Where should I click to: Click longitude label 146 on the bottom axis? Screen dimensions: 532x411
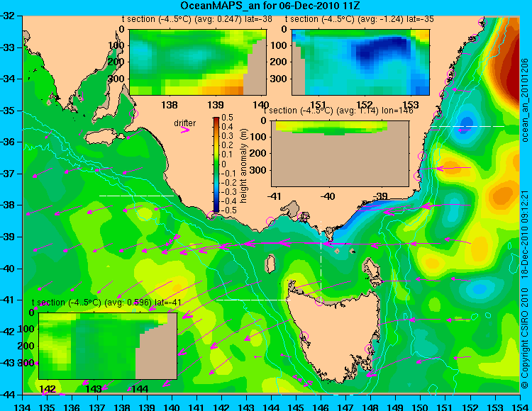coord(321,407)
